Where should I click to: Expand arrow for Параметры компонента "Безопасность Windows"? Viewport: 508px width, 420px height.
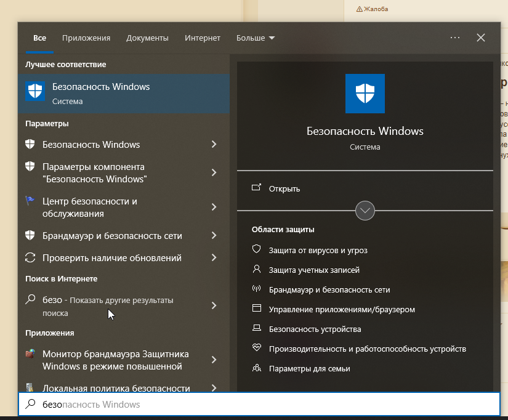[214, 172]
